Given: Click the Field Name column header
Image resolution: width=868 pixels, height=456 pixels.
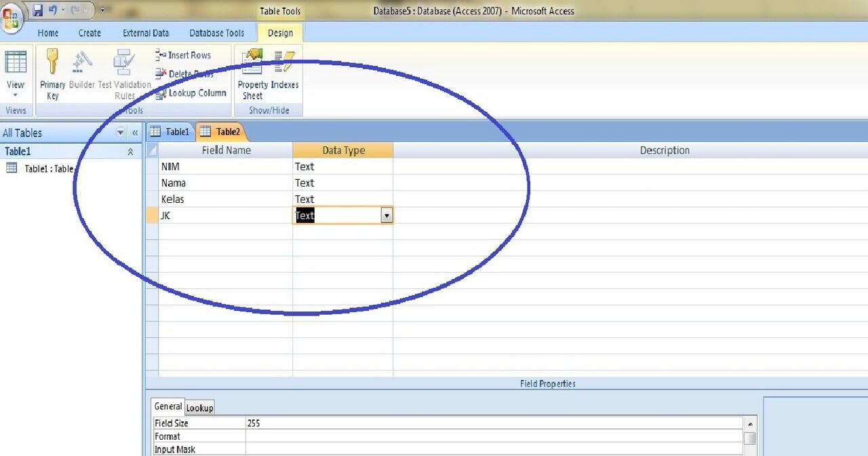Looking at the screenshot, I should click(x=226, y=150).
